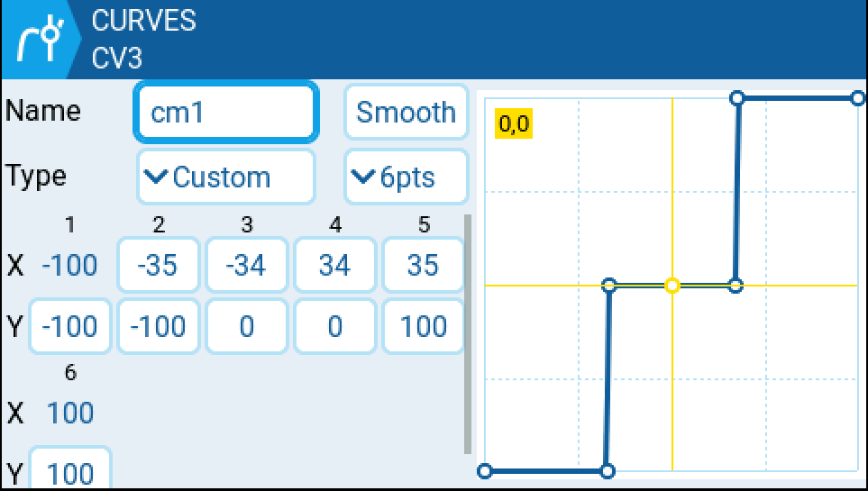Select point 5 X value 35
The image size is (868, 491).
tap(423, 265)
